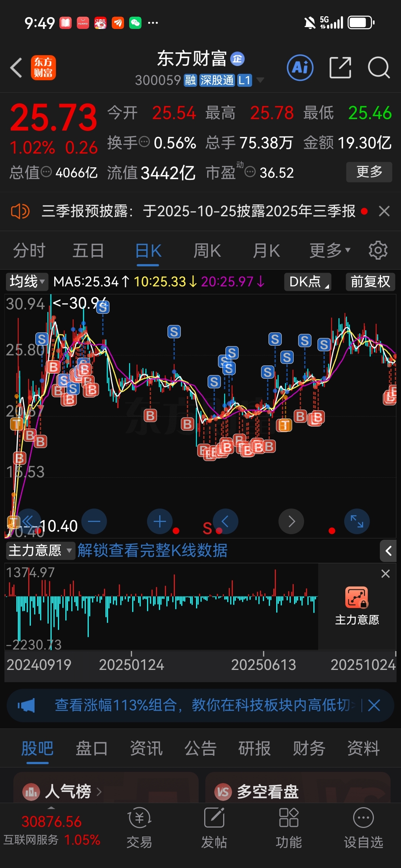Tap the megaphone promo icon
Viewport: 401px width, 868px height.
coord(26,705)
